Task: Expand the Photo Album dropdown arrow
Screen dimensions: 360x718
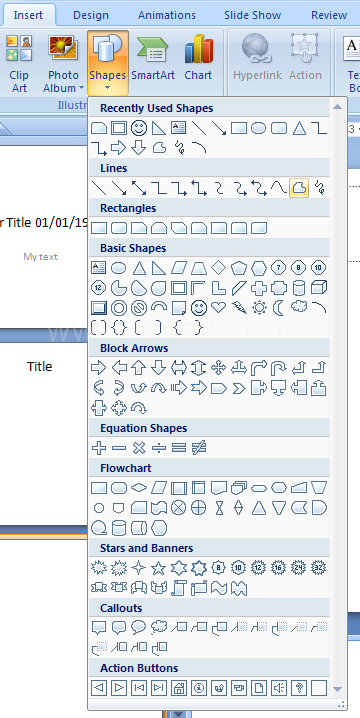Action: [x=82, y=87]
